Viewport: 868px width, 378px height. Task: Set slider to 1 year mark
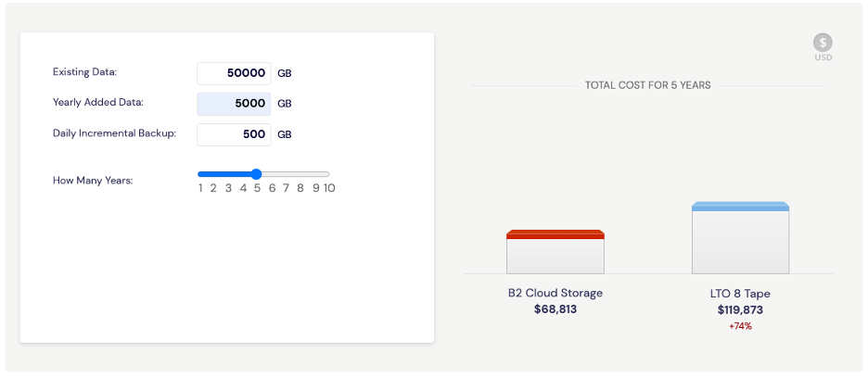200,188
